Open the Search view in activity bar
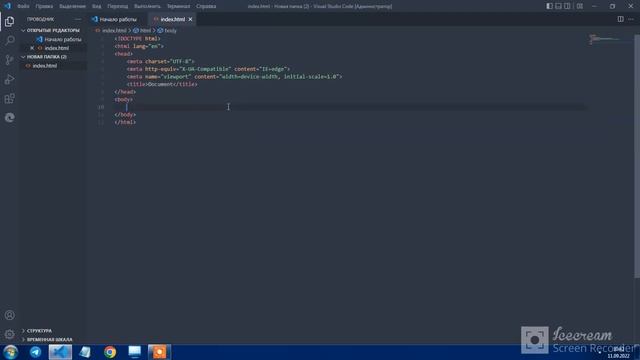The width and height of the screenshot is (640, 360). pyautogui.click(x=9, y=40)
